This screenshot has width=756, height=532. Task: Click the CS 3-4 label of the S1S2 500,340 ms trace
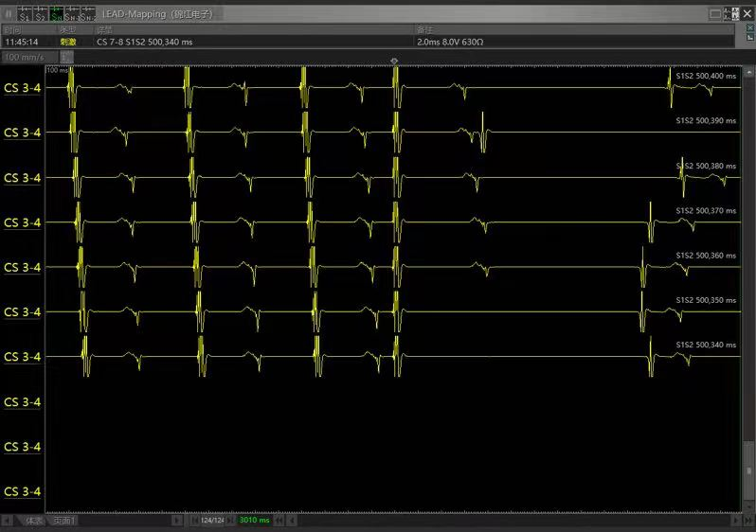click(23, 357)
